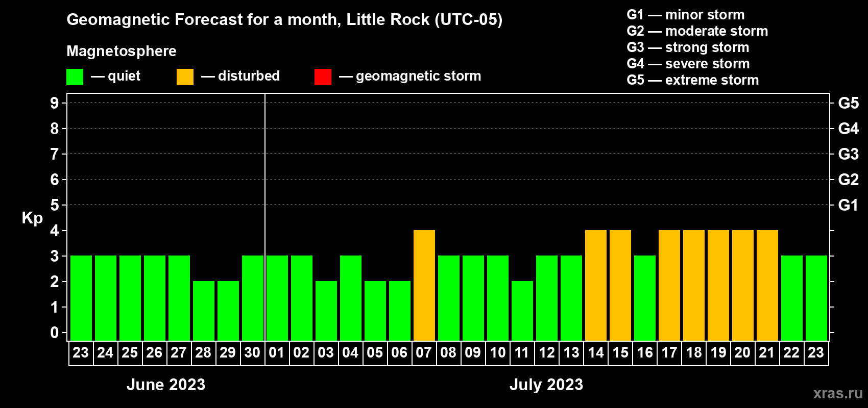The height and width of the screenshot is (408, 868).
Task: Select the yellow bar above date 19
Action: [718, 286]
